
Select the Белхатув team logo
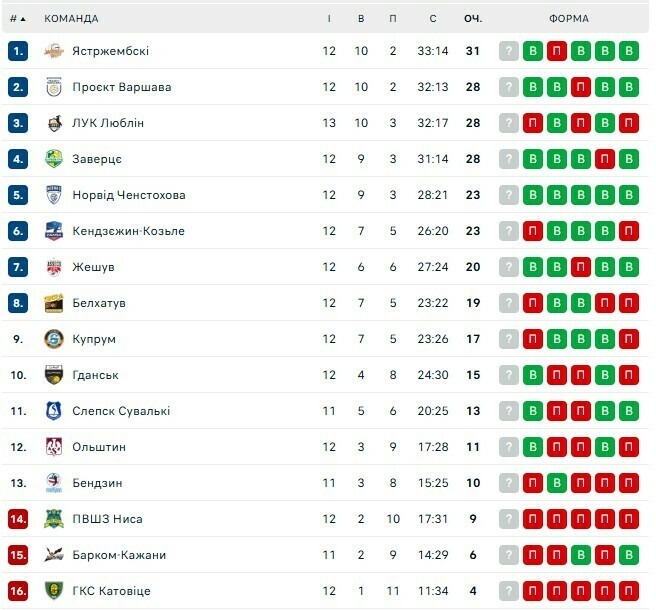coord(54,303)
